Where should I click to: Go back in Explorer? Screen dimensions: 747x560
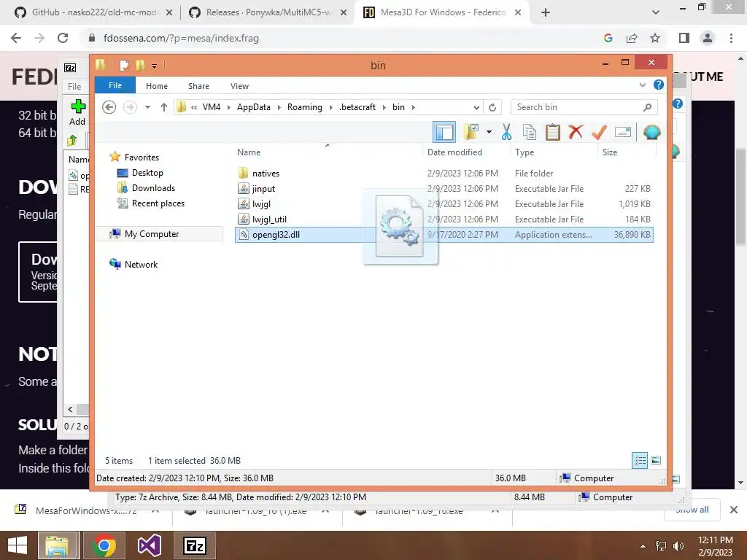coord(109,107)
